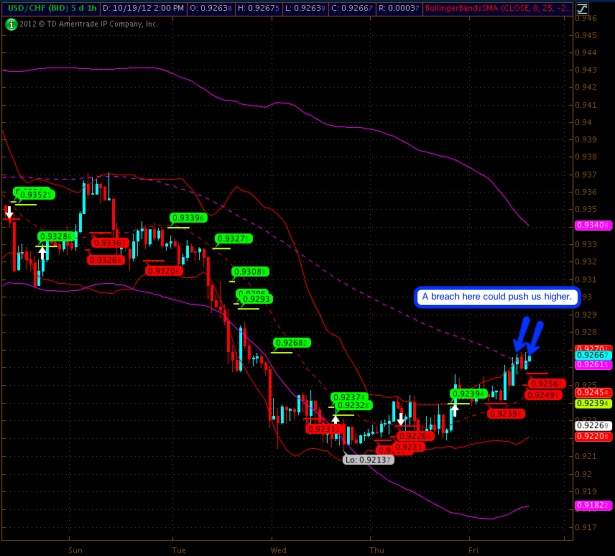Click the 'Wed' date on the time axis
The width and height of the screenshot is (615, 556).
pyautogui.click(x=279, y=549)
